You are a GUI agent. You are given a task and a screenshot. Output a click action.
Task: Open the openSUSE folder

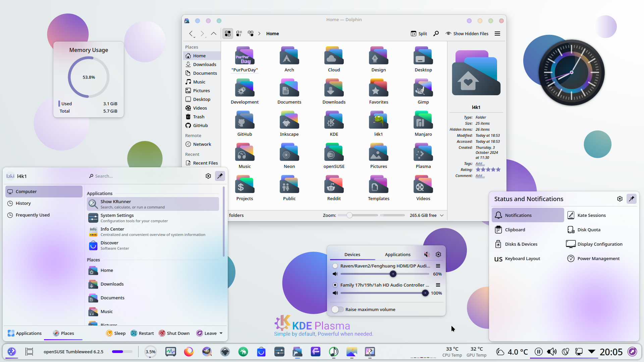(x=334, y=156)
